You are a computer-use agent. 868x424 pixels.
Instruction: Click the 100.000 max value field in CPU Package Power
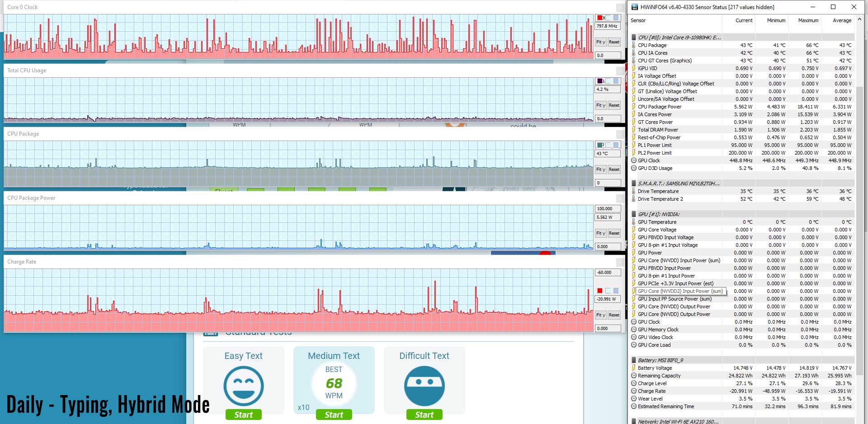(607, 209)
